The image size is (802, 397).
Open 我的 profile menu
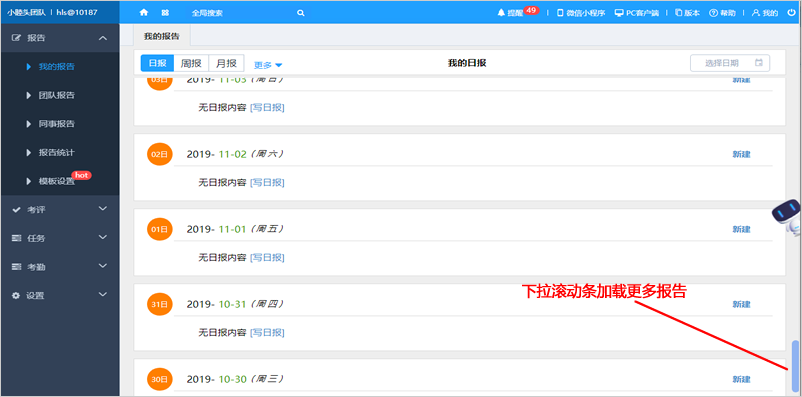(765, 13)
